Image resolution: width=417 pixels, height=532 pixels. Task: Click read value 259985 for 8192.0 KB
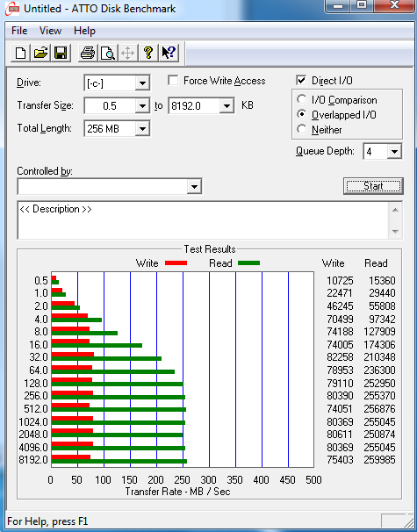pos(379,460)
